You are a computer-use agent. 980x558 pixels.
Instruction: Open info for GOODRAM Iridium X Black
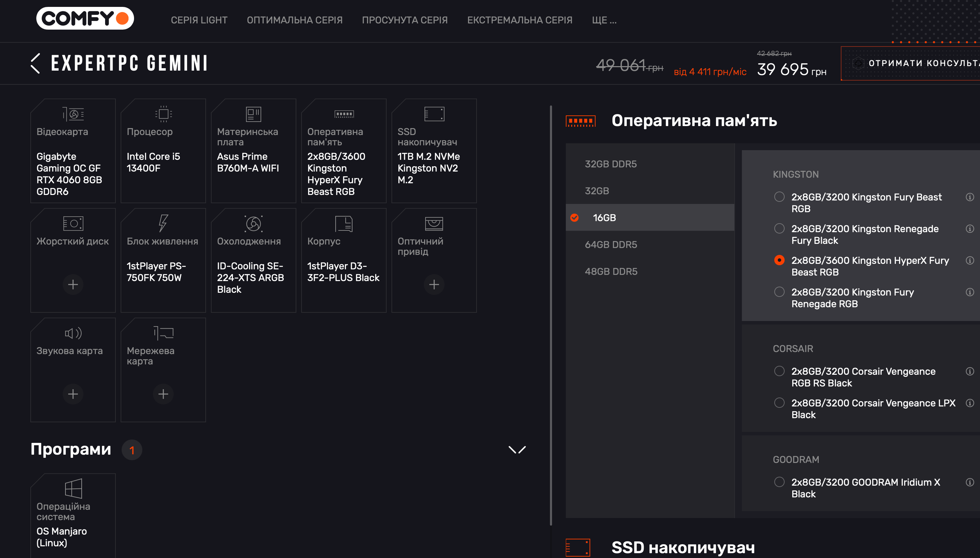970,482
